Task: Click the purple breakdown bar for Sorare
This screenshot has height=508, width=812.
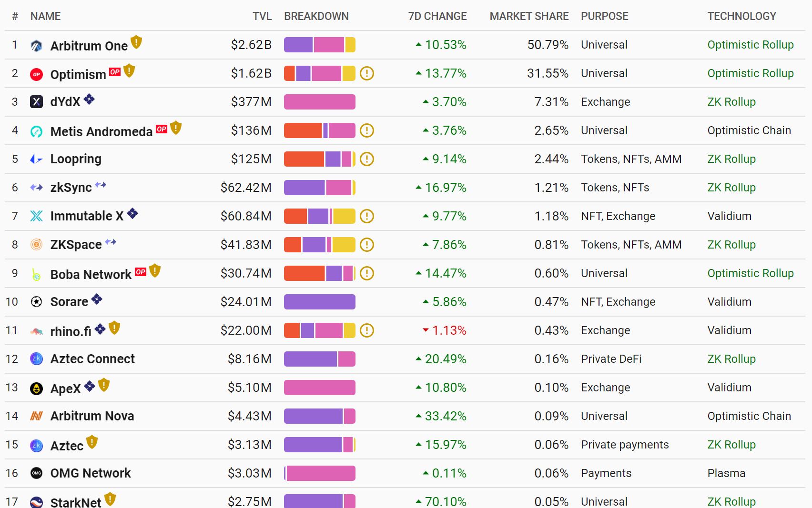Action: (x=320, y=302)
